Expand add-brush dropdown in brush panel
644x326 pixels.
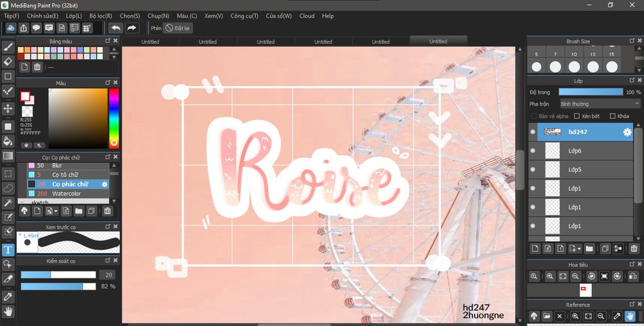point(56,211)
